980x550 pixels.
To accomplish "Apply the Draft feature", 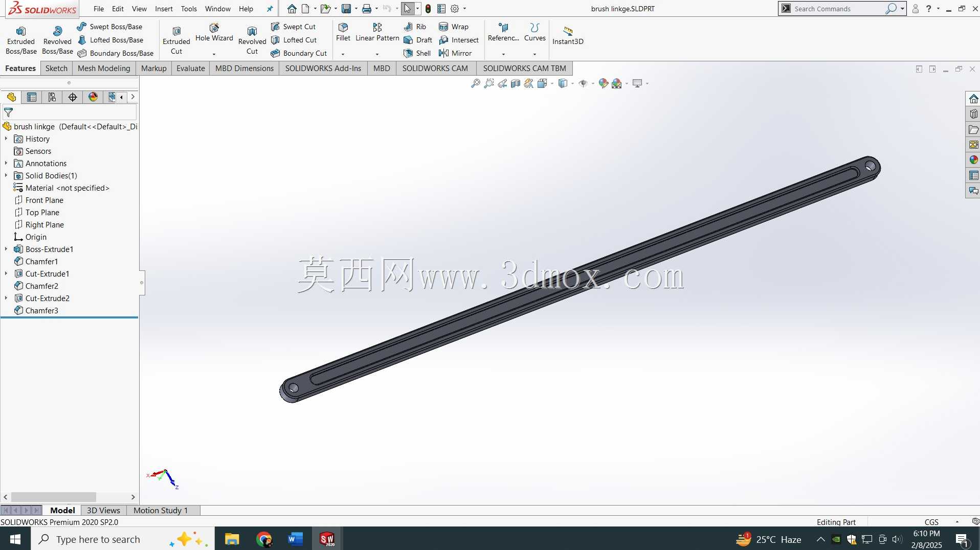I will [418, 40].
